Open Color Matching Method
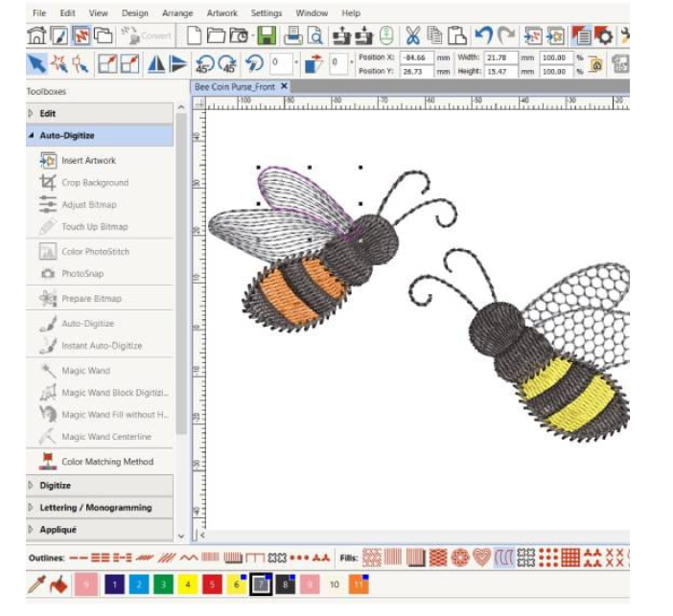 (106, 462)
